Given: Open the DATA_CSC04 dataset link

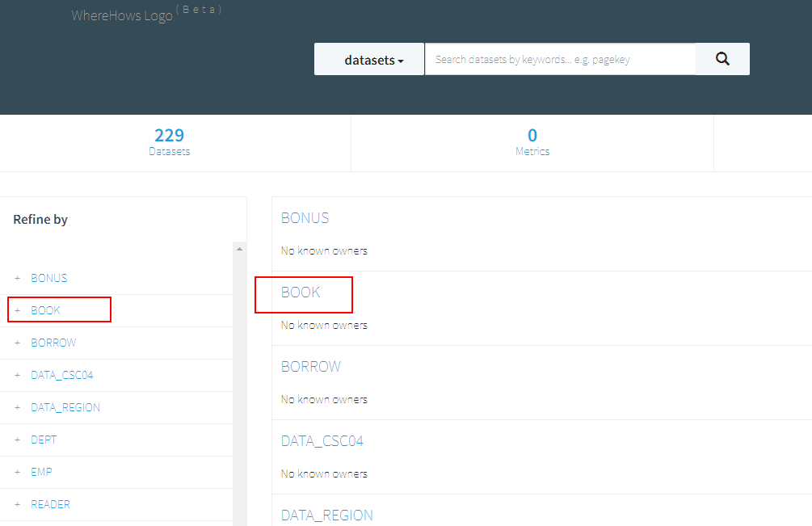Looking at the screenshot, I should click(x=323, y=440).
